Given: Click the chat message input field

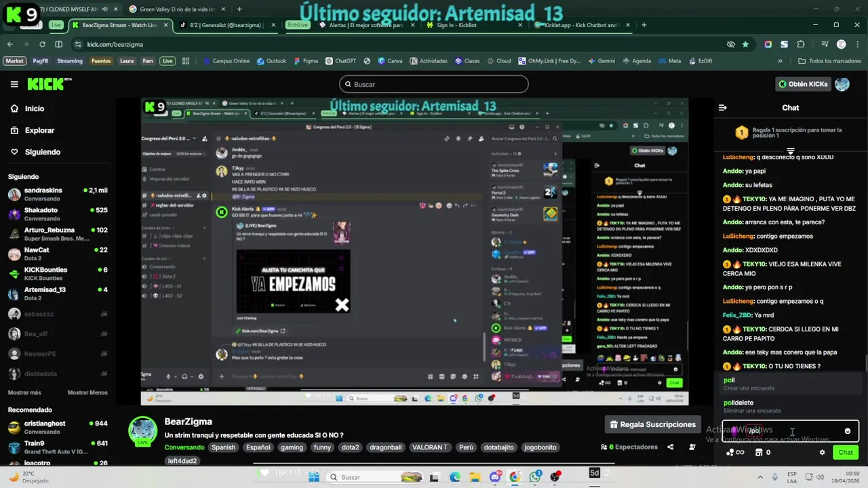Looking at the screenshot, I should pos(790,431).
